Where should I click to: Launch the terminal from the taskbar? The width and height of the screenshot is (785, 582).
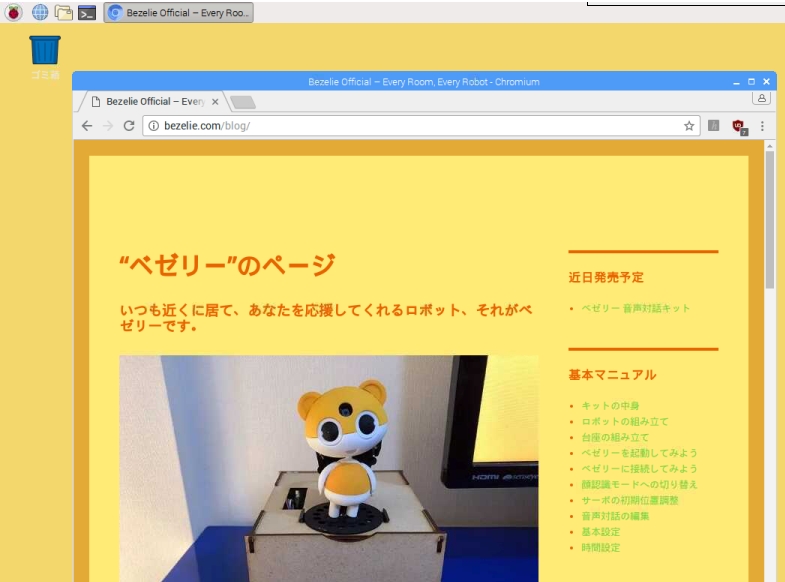[x=88, y=13]
